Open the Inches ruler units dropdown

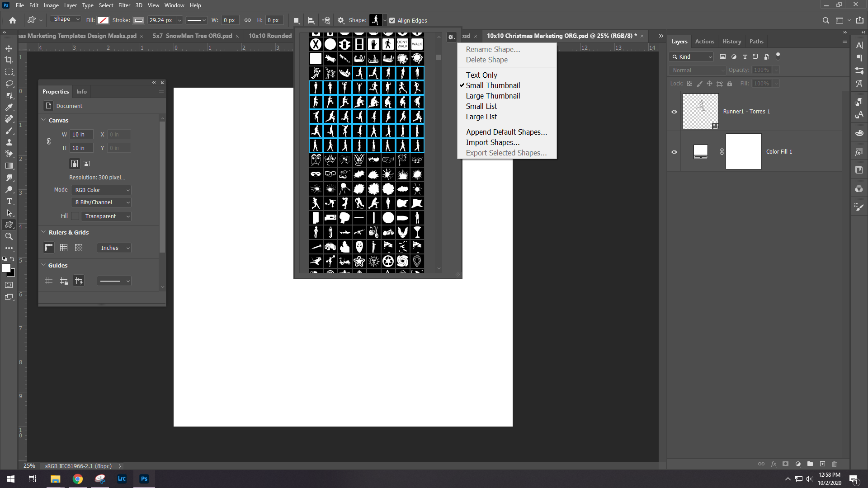point(114,248)
